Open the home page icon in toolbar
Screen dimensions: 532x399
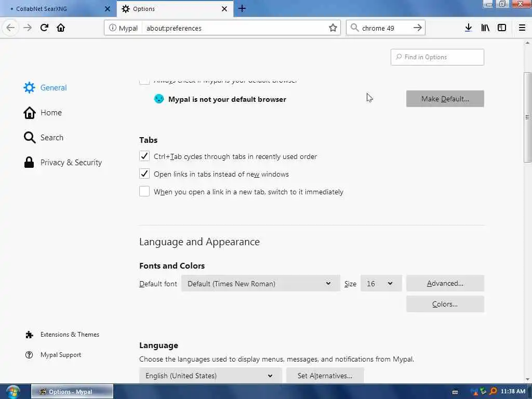tap(61, 28)
